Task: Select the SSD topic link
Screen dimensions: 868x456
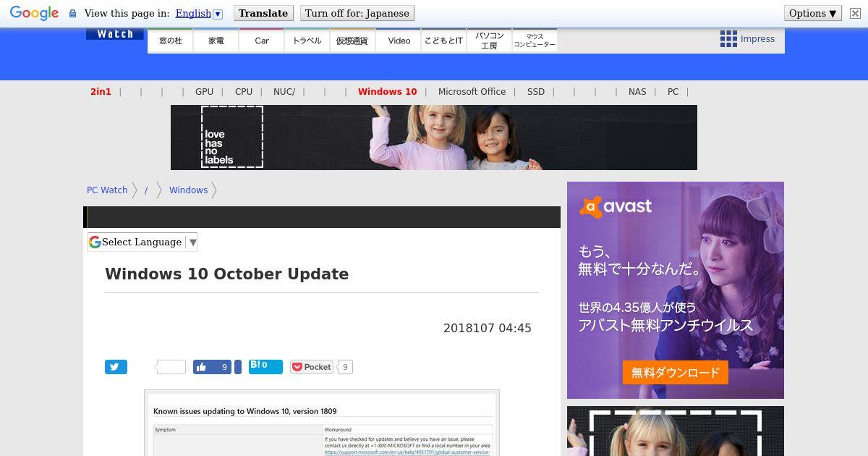Action: (536, 92)
